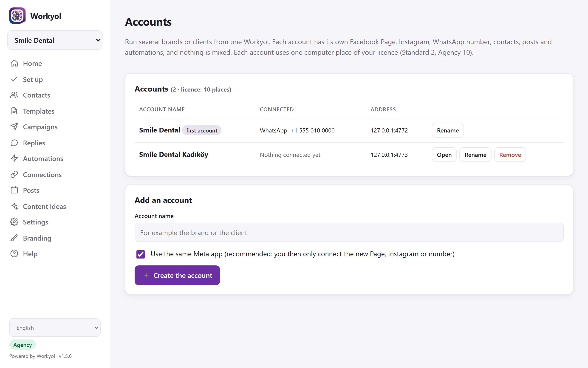Click the Posts calendar icon

pyautogui.click(x=14, y=190)
